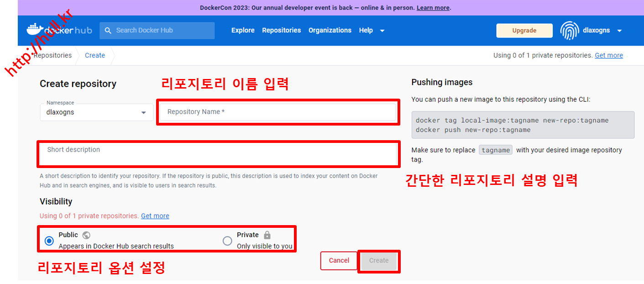Open Repositories in the top navigation
644x284 pixels.
click(281, 31)
